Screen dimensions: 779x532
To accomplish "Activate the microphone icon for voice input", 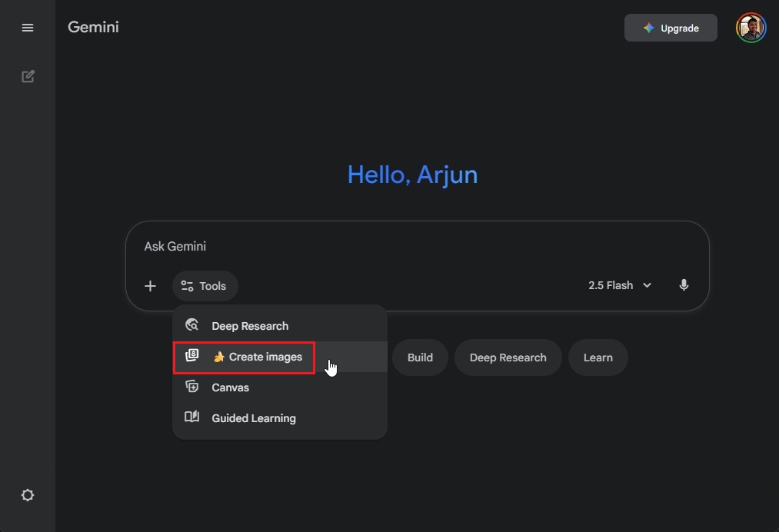I will (684, 285).
